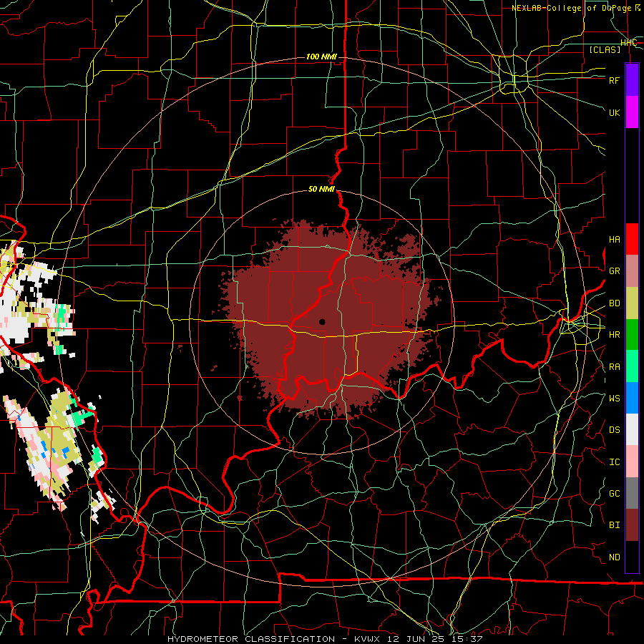The width and height of the screenshot is (644, 644).
Task: Select the light pink IC legend swatch
Action: click(x=632, y=462)
